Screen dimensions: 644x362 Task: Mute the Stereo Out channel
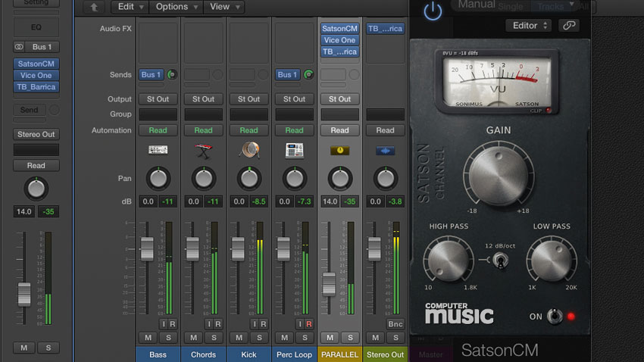(x=375, y=337)
